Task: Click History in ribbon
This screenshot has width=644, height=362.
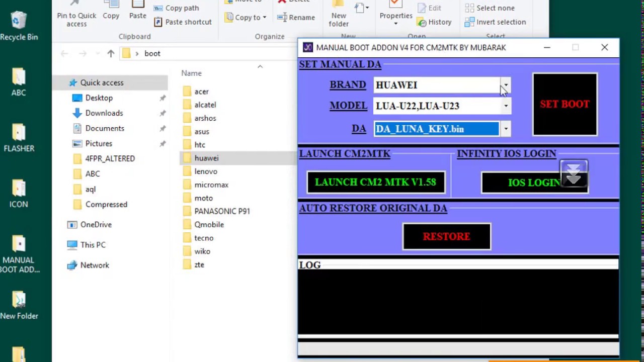Action: pos(435,22)
